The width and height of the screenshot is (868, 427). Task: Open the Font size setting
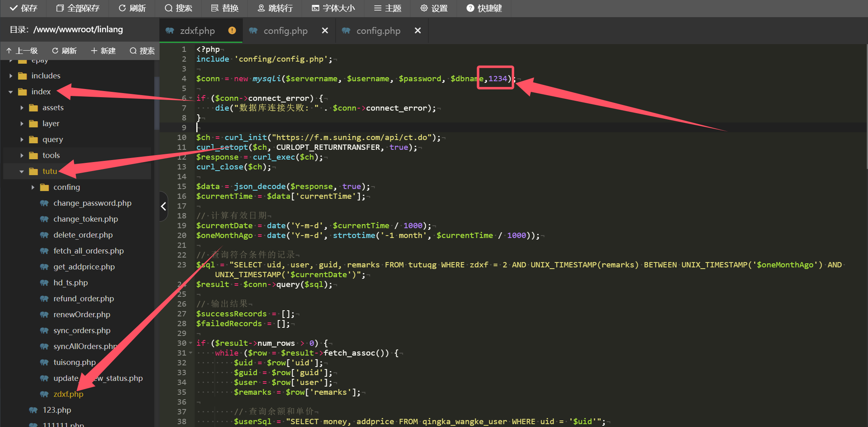point(333,8)
